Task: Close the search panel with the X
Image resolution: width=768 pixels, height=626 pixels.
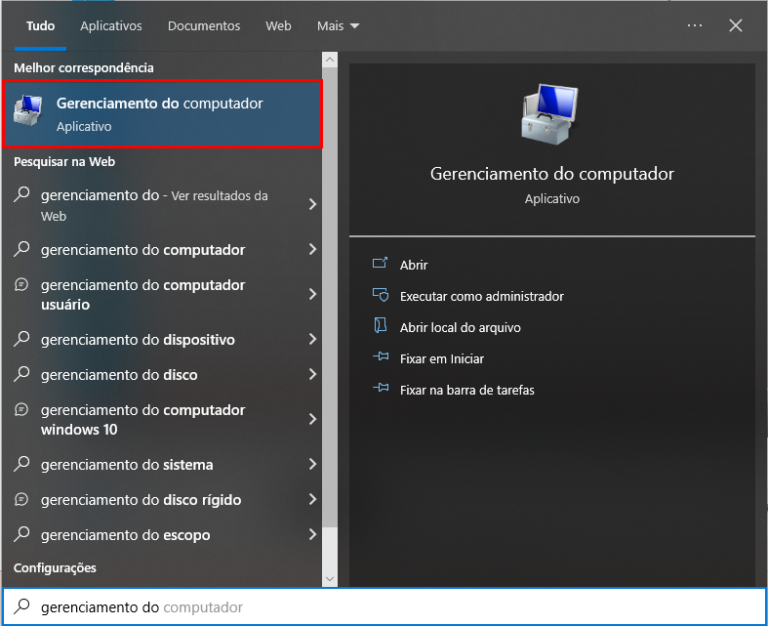Action: [x=736, y=26]
